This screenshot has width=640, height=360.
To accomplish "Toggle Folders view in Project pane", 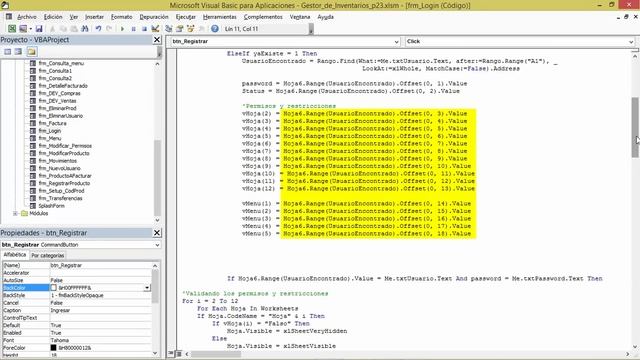I will pos(32,51).
